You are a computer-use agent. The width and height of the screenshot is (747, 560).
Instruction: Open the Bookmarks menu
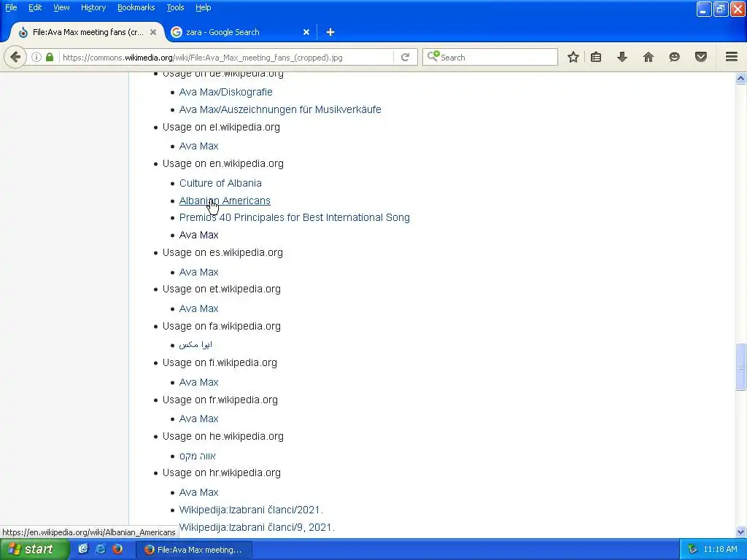136,7
